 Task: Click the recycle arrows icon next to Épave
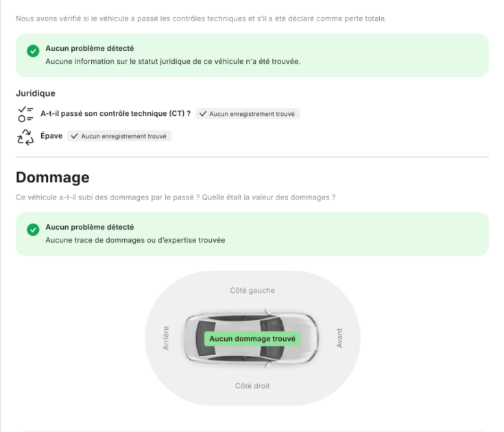click(25, 137)
